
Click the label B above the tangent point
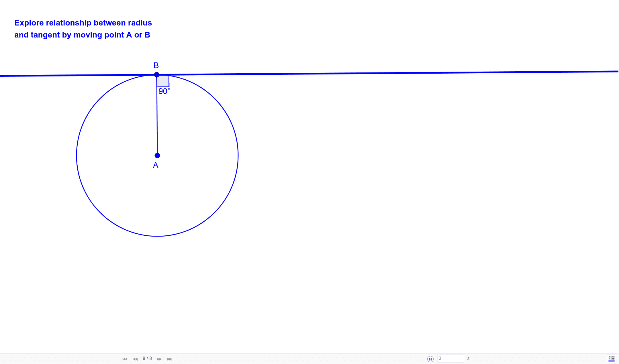[x=156, y=65]
